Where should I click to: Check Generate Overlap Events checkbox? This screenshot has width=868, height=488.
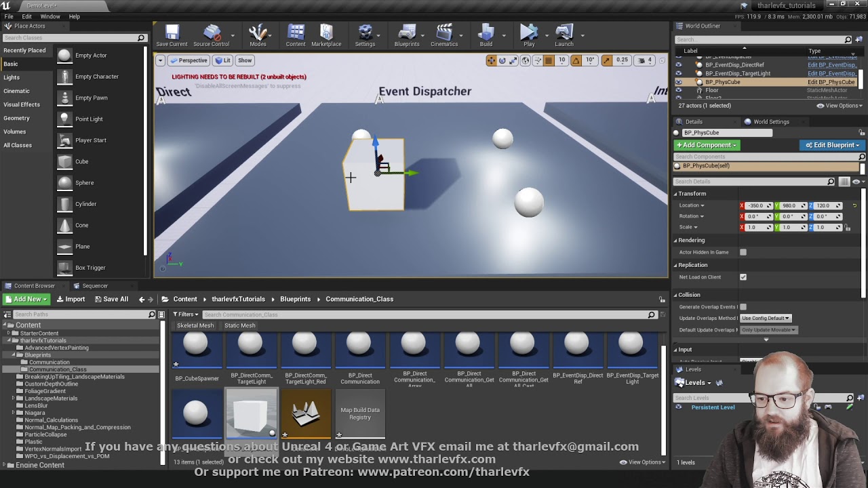pyautogui.click(x=743, y=307)
